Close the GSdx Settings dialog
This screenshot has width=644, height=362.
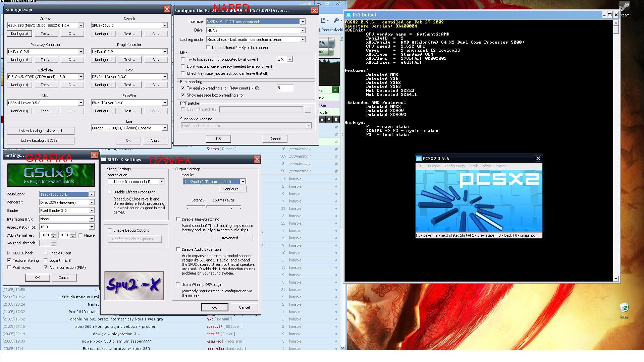94,155
